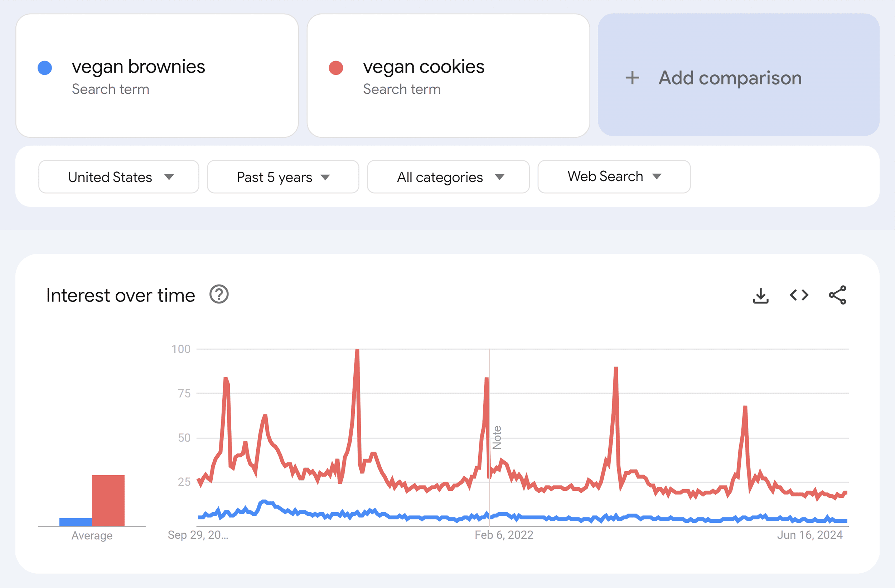Open the United States region dropdown

pos(118,177)
